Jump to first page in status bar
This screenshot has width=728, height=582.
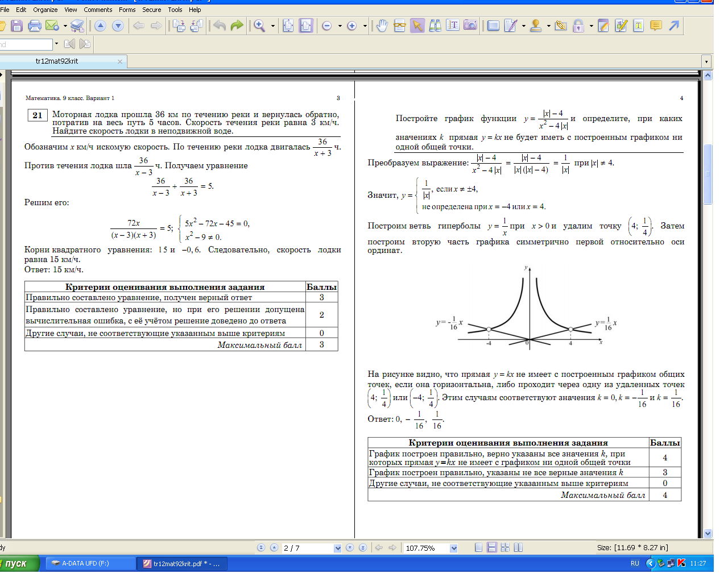click(x=261, y=548)
